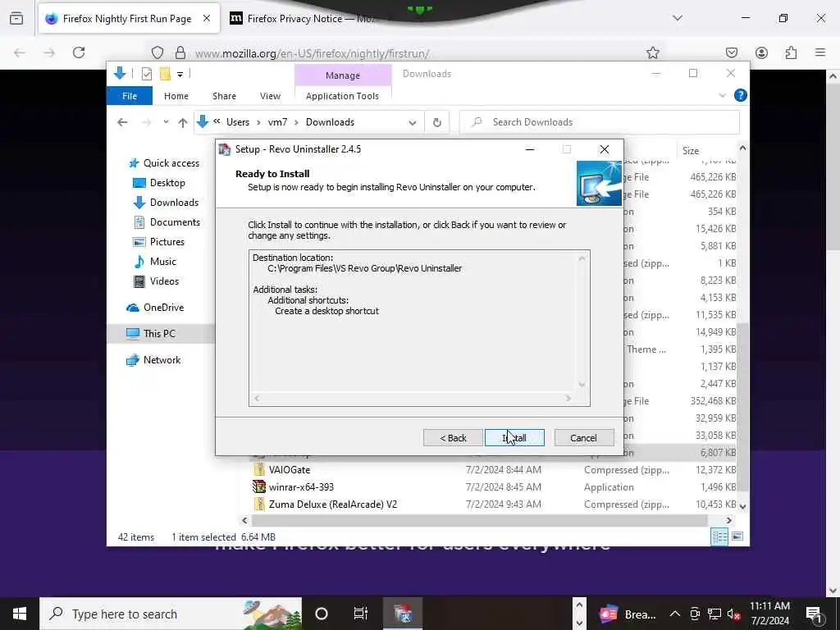Image resolution: width=840 pixels, height=630 pixels.
Task: Open the File tab in Explorer
Action: (x=130, y=96)
